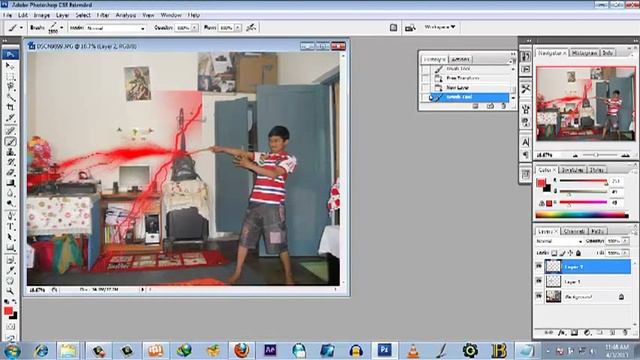Image resolution: width=640 pixels, height=360 pixels.
Task: Select the Zoom tool in toolbox
Action: 10,291
